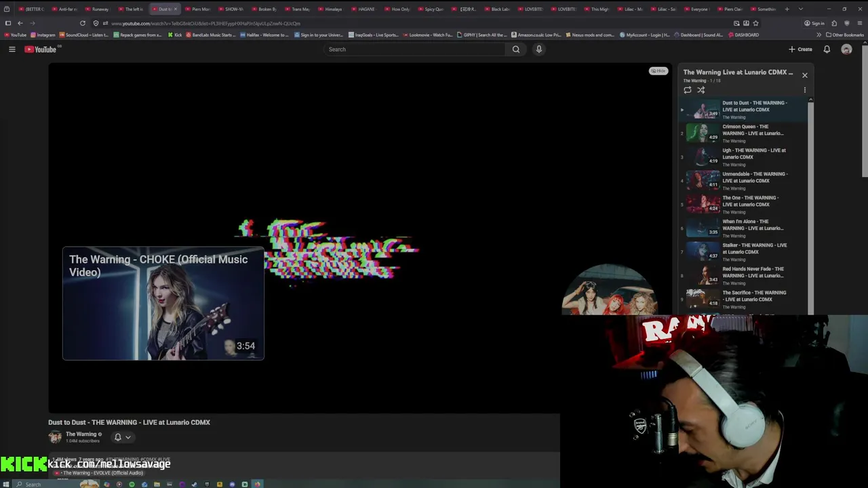868x488 pixels.
Task: Open the Kick bookmark
Action: click(x=175, y=35)
